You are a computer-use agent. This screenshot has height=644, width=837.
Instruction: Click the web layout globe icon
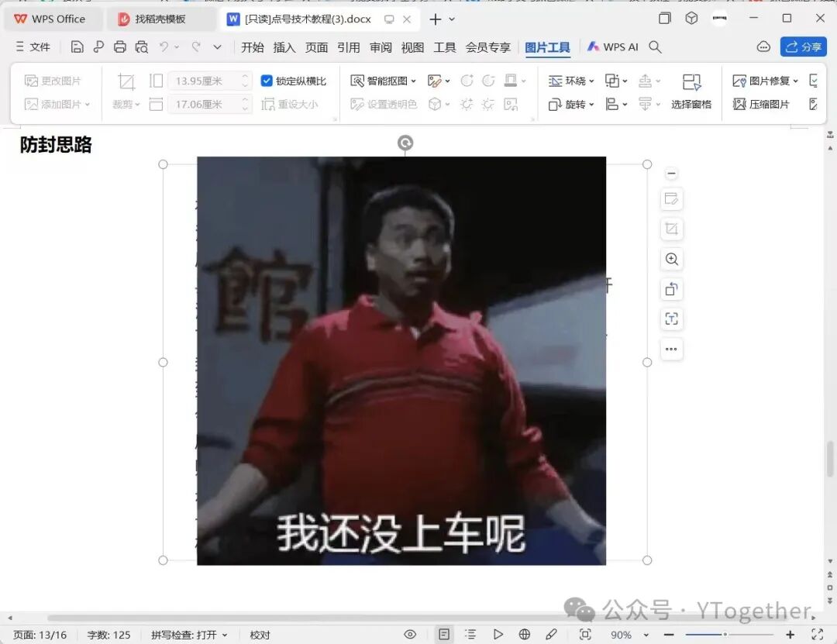click(524, 634)
